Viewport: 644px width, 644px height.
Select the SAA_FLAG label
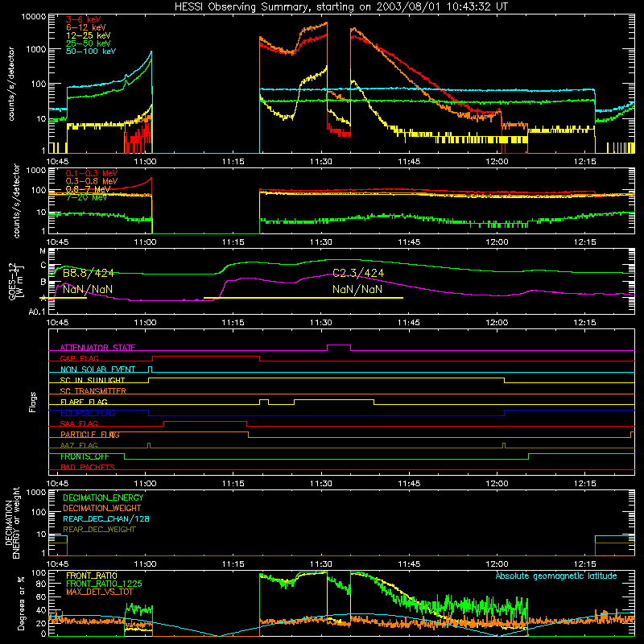coord(79,423)
